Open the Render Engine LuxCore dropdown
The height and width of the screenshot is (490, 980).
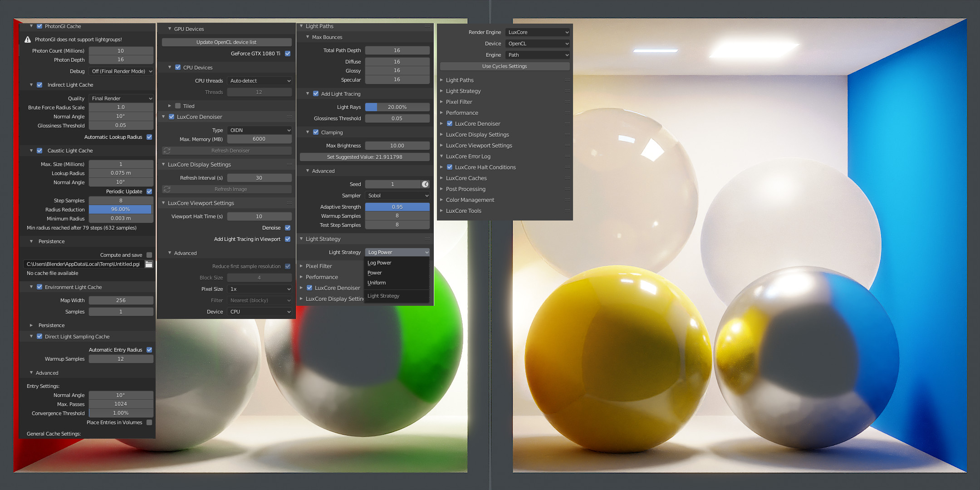point(537,32)
